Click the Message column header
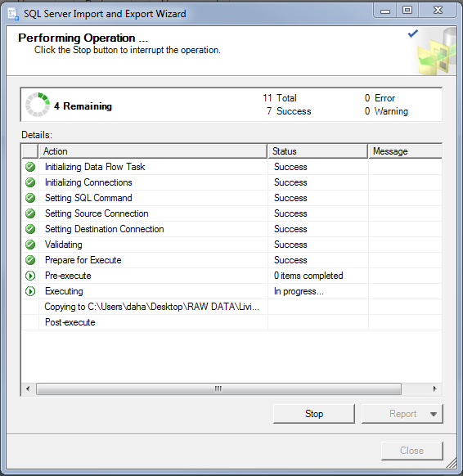 (405, 151)
